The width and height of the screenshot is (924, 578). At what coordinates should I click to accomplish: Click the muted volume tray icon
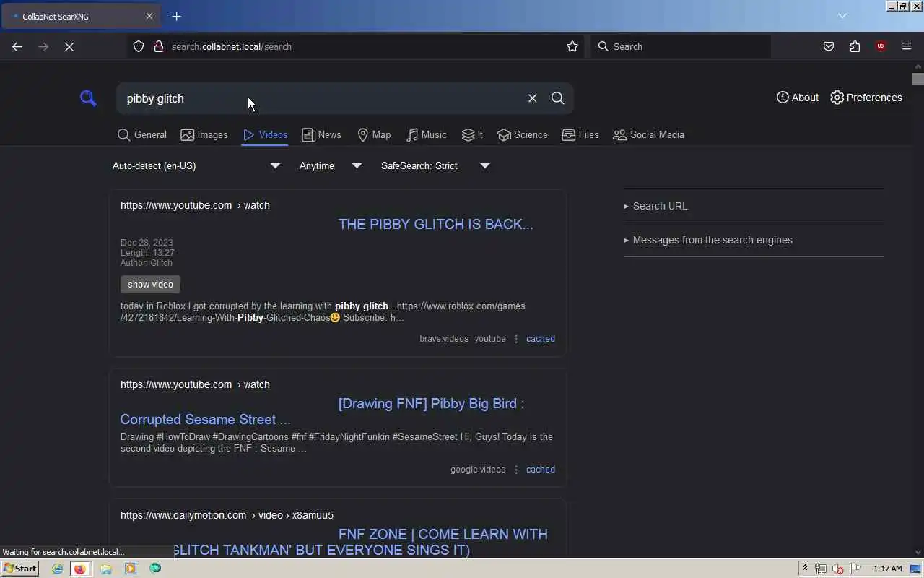pos(838,569)
